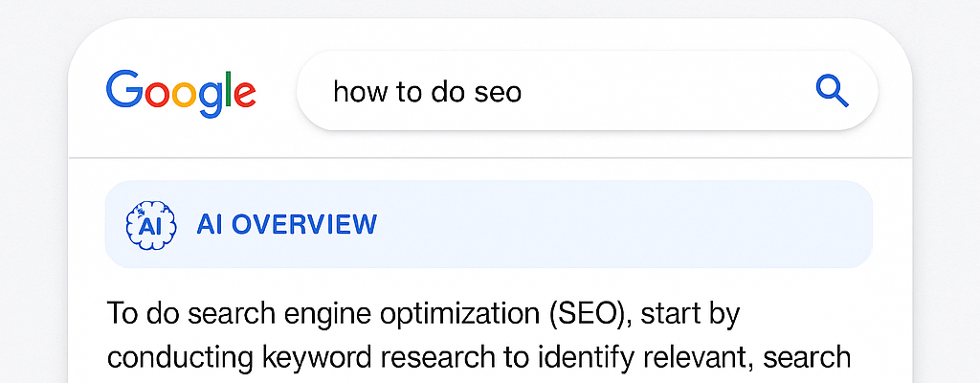Viewport: 980px width, 383px height.
Task: Click the green l in the Google logo
Action: coord(229,88)
